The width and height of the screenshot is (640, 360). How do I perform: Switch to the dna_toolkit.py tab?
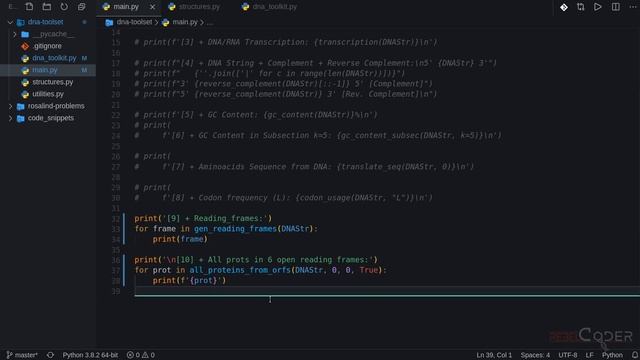(x=269, y=7)
